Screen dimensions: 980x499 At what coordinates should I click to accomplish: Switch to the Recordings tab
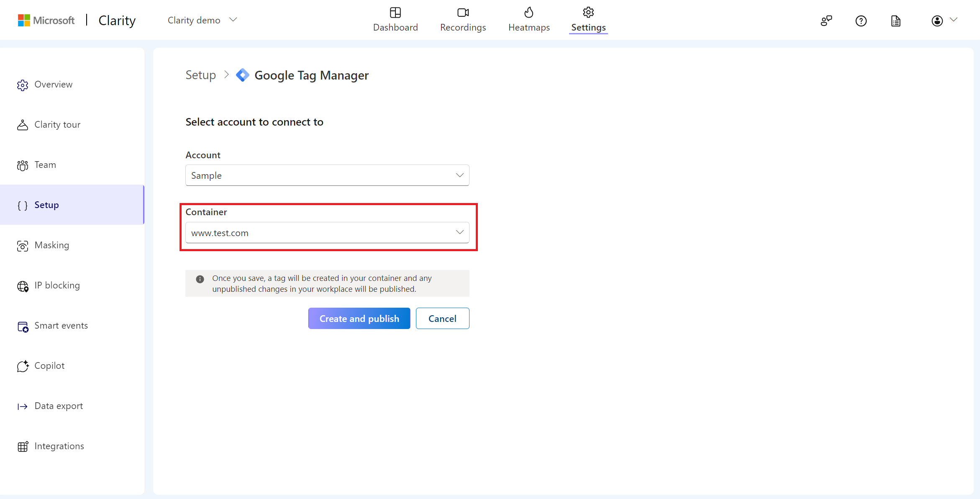pyautogui.click(x=463, y=20)
